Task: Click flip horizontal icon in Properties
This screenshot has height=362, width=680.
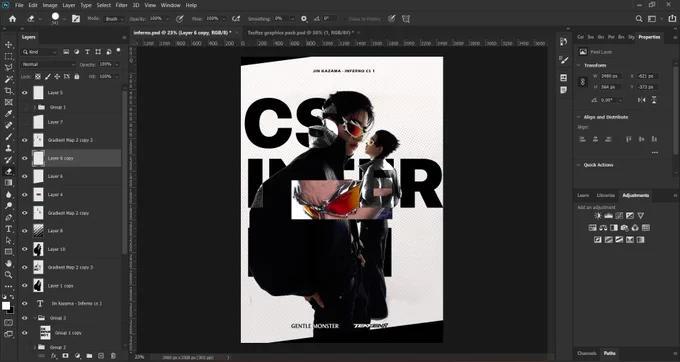Action: [x=641, y=100]
